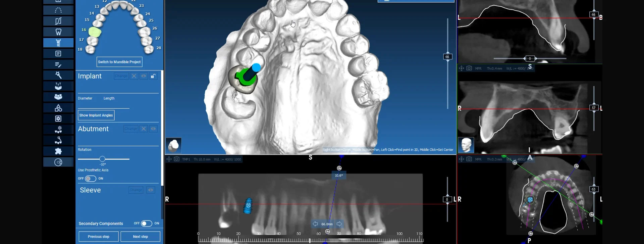Select the magic wand tool icon

pos(58,75)
